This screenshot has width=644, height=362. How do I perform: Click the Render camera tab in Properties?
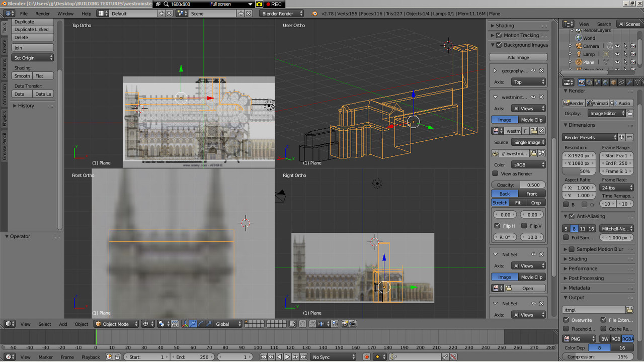tap(581, 82)
